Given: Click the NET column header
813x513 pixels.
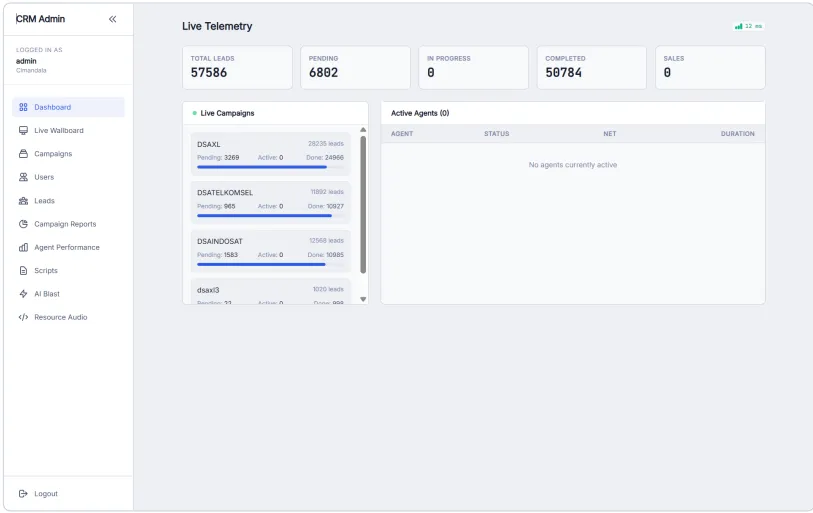Looking at the screenshot, I should pos(610,134).
